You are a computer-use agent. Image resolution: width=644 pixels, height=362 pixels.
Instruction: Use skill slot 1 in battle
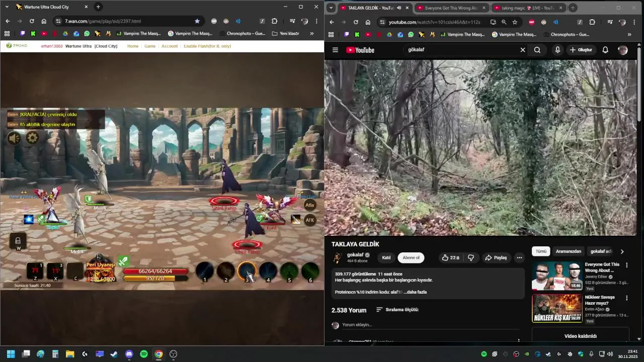point(204,271)
